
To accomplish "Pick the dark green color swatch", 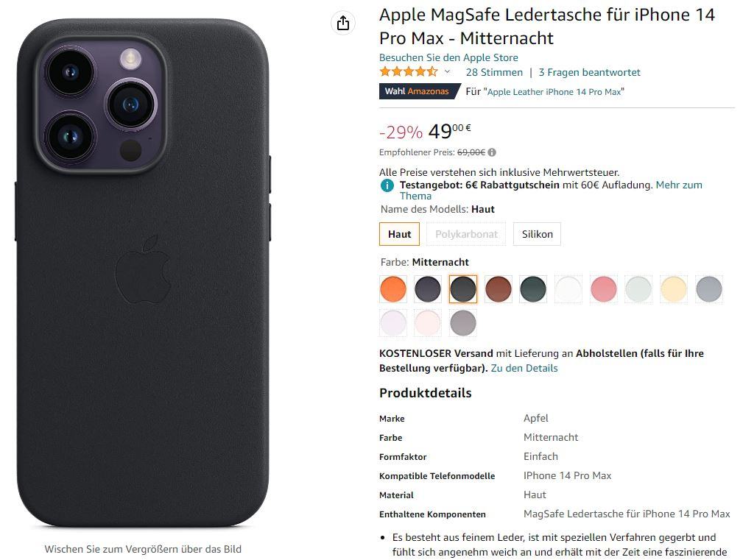I will (x=533, y=288).
